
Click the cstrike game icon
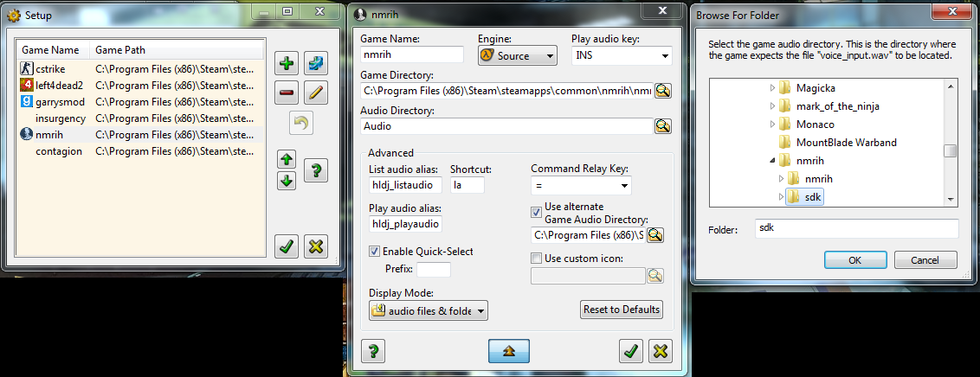tap(26, 68)
